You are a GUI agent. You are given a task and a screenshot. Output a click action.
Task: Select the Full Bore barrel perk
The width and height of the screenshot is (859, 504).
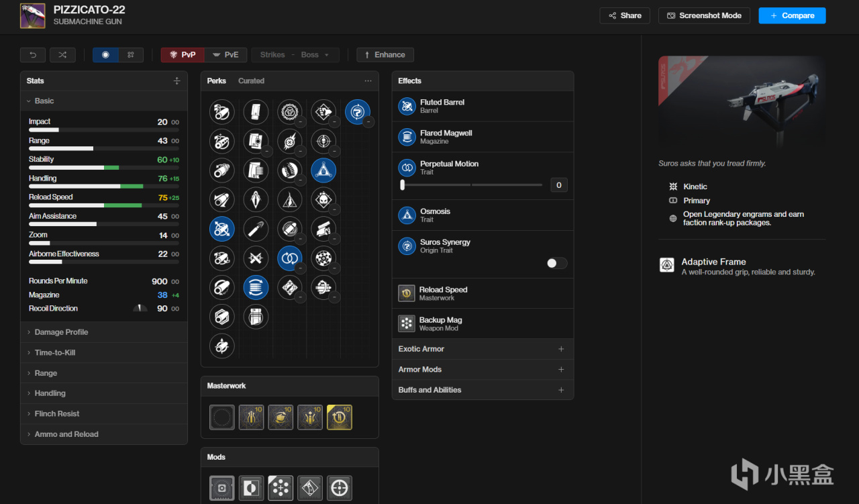222,258
